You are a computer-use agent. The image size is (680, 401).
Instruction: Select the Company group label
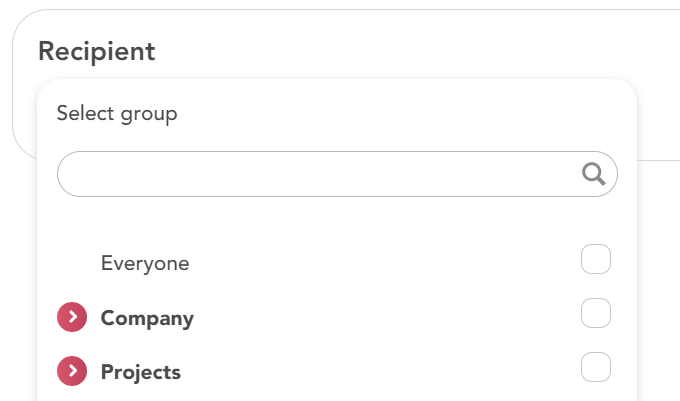[147, 319]
